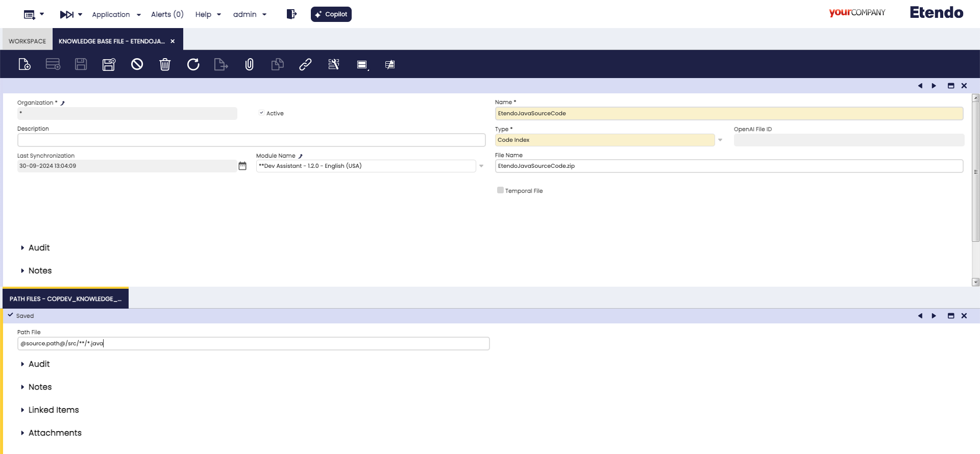Close the Path Files form view
This screenshot has height=454, width=980.
pos(964,316)
